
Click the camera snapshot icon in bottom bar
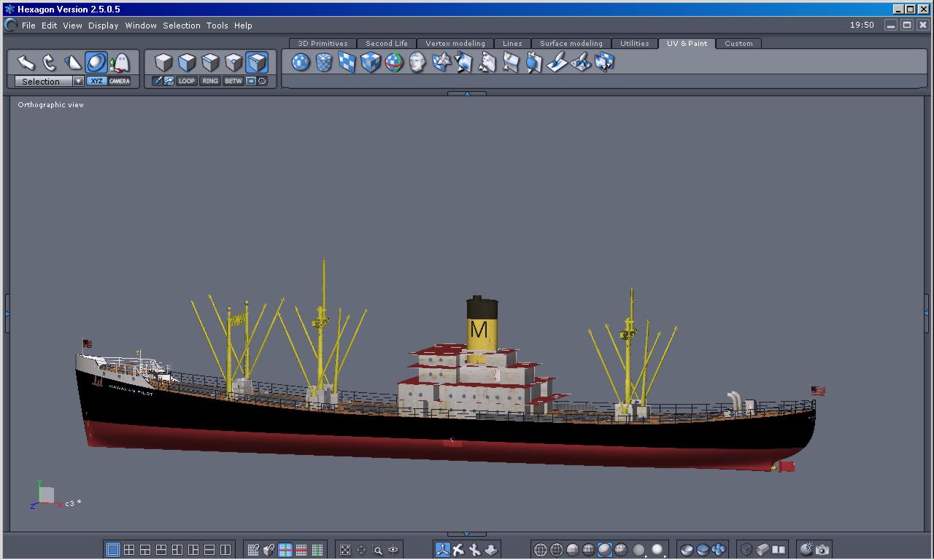tap(822, 550)
